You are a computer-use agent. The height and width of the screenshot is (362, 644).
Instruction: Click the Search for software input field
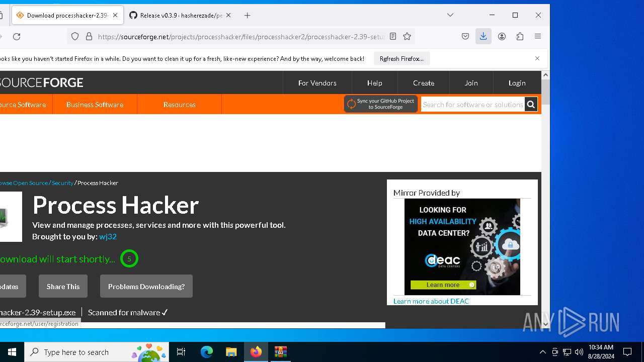point(473,104)
